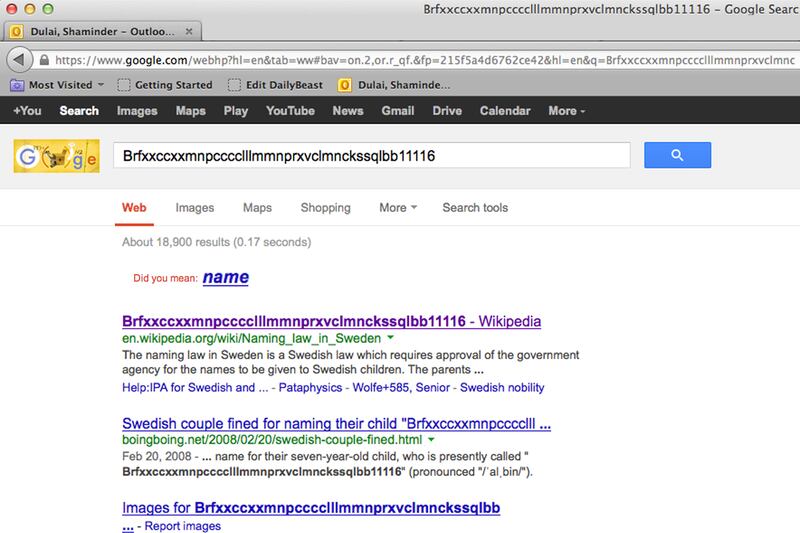Screen dimensions: 800x533
Task: Open Images in the black Google bar
Action: pos(137,111)
